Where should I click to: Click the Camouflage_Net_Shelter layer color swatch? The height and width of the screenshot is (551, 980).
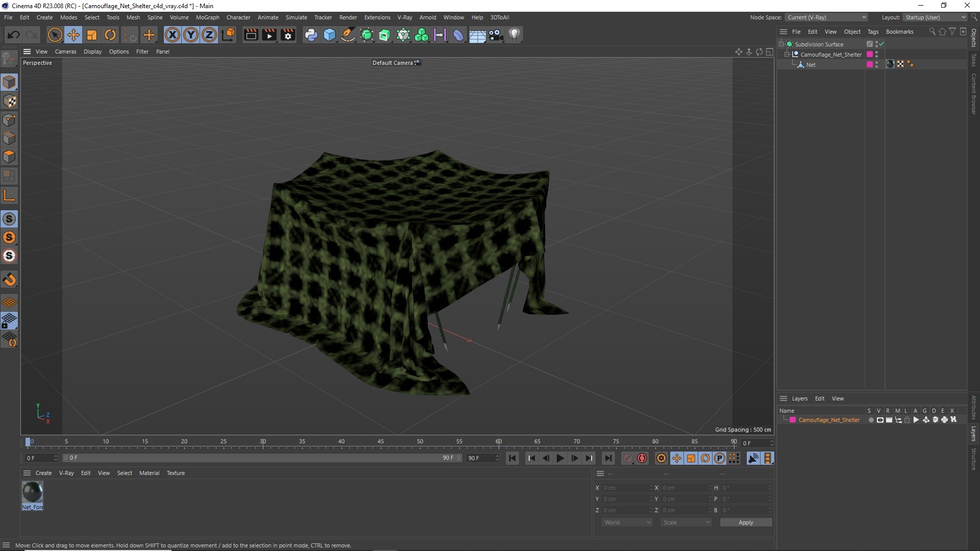tap(793, 420)
